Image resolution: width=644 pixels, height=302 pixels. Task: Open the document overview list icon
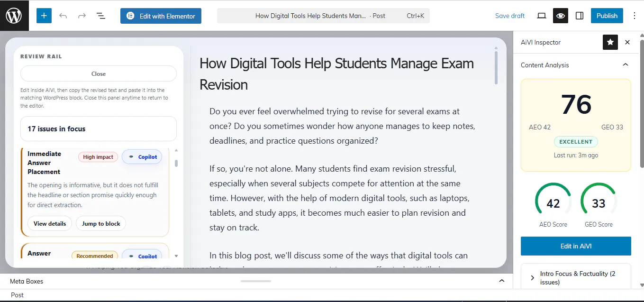tap(101, 16)
